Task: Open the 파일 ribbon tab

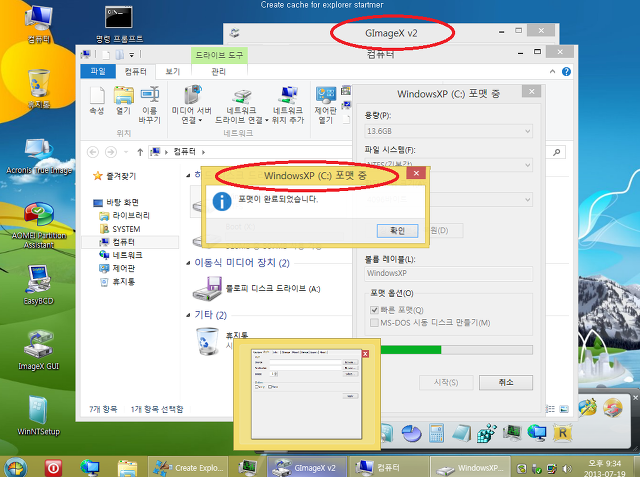Action: [98, 71]
